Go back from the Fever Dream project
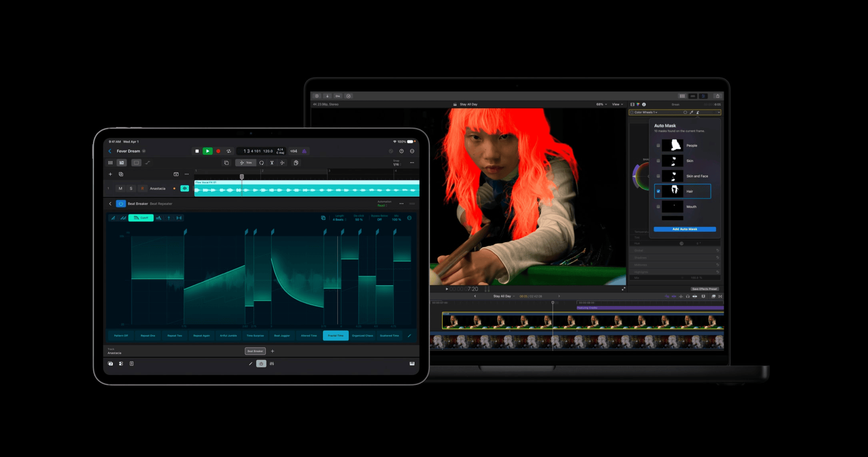 tap(110, 151)
